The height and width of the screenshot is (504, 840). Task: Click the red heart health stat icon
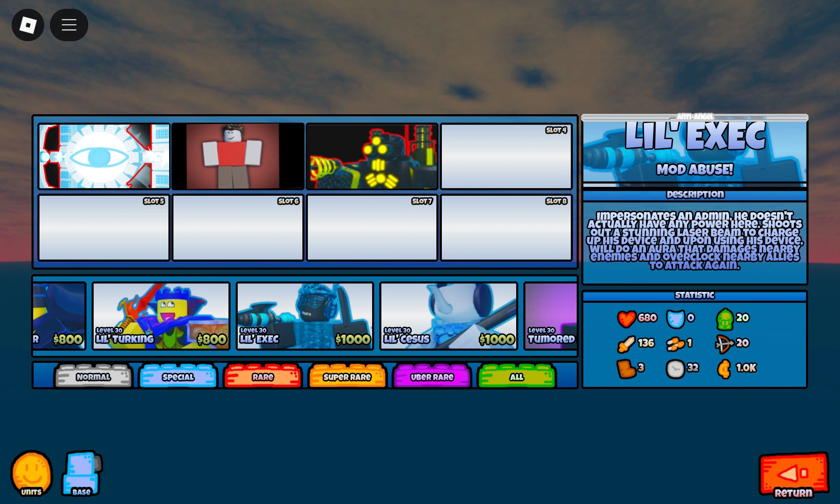(626, 318)
